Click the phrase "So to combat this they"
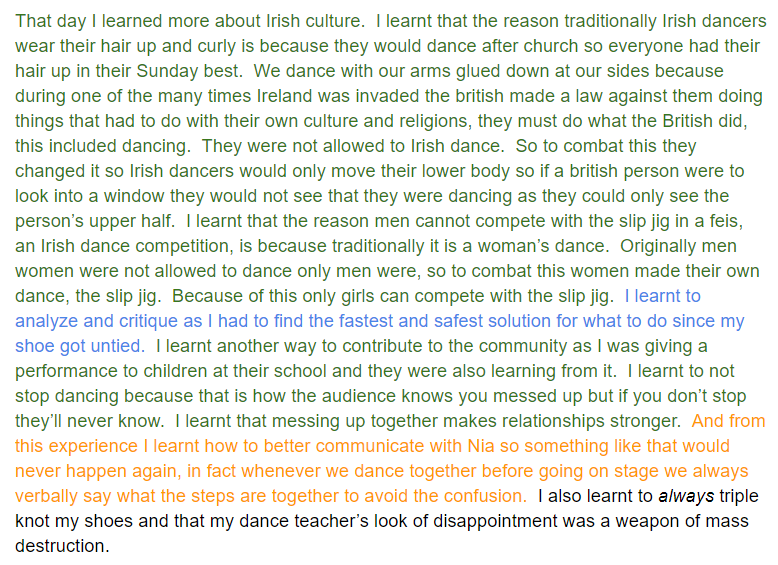 [x=606, y=146]
